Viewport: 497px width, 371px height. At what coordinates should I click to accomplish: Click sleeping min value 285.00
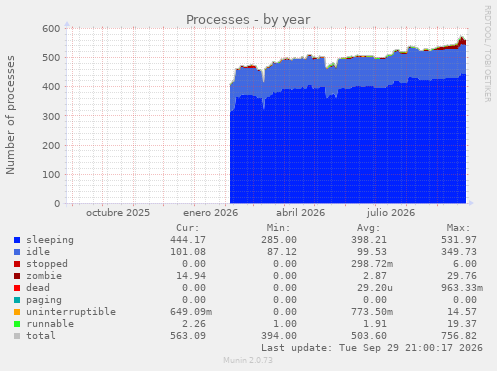[279, 240]
